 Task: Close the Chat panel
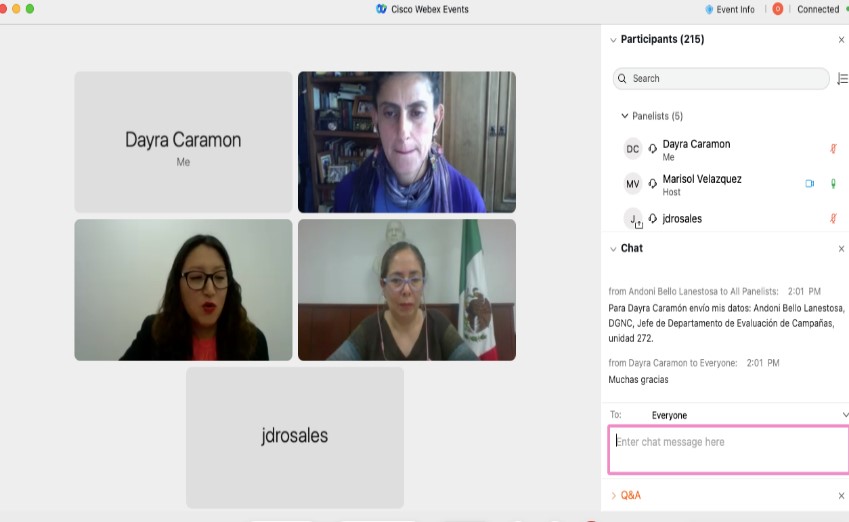click(841, 249)
